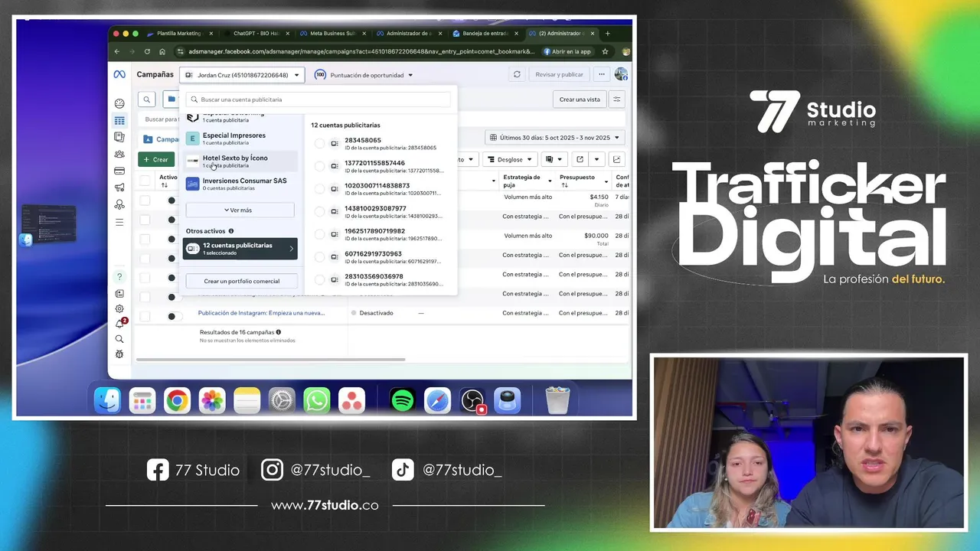The image size is (980, 551).
Task: Bookmark the page with the star icon
Action: pyautogui.click(x=605, y=51)
